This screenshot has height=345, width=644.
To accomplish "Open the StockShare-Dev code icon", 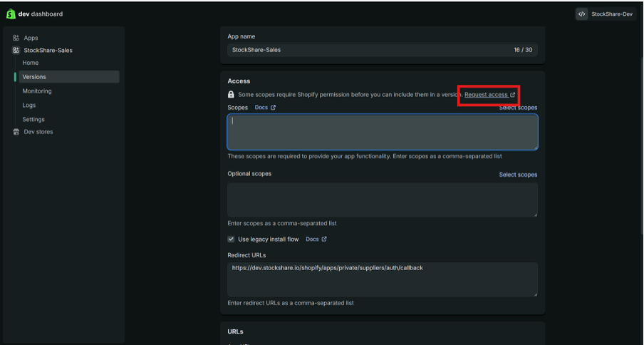I will (x=581, y=14).
